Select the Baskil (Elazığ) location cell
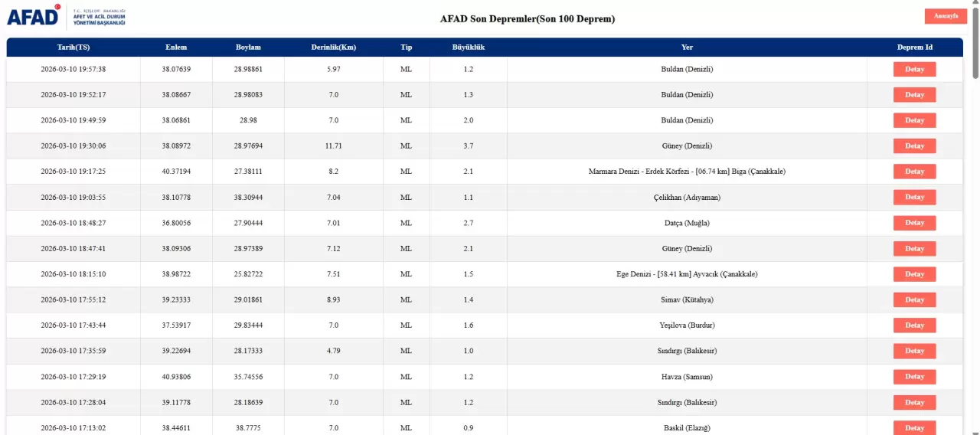Viewport: 980px width, 435px height. (x=687, y=427)
